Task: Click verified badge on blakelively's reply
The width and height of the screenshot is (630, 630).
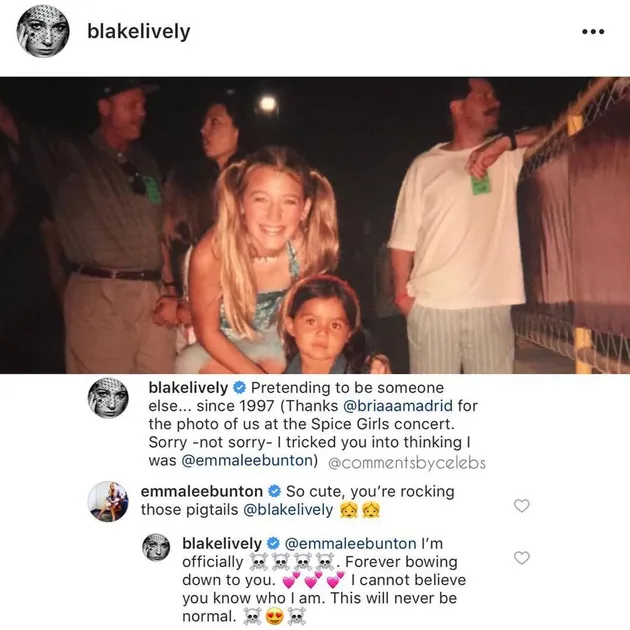Action: click(x=273, y=544)
